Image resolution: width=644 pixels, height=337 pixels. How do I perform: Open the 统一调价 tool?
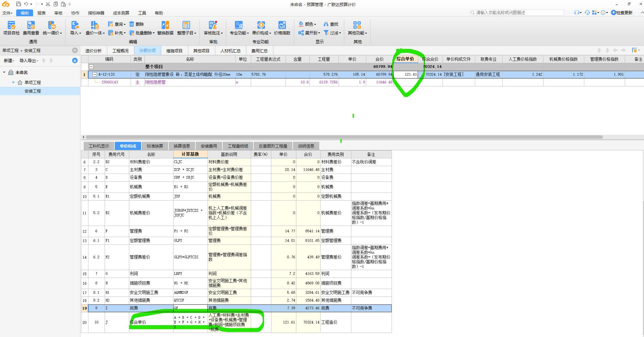click(x=52, y=28)
